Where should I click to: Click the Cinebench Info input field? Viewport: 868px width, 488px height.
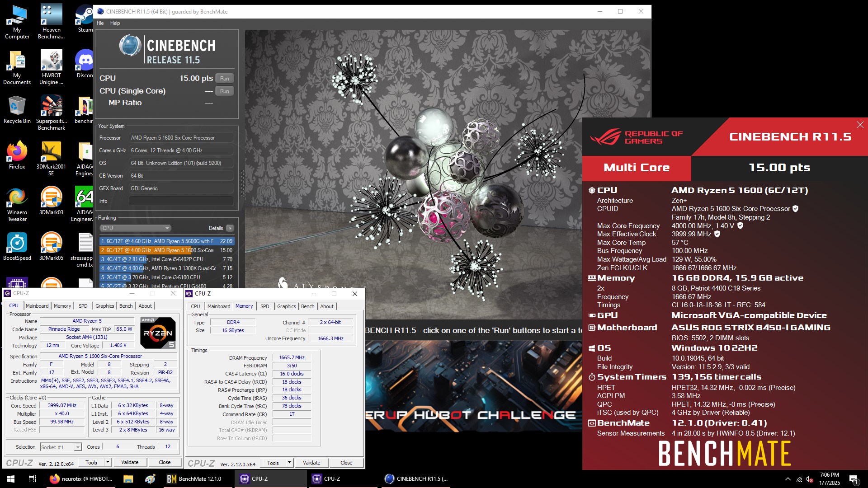coord(181,201)
